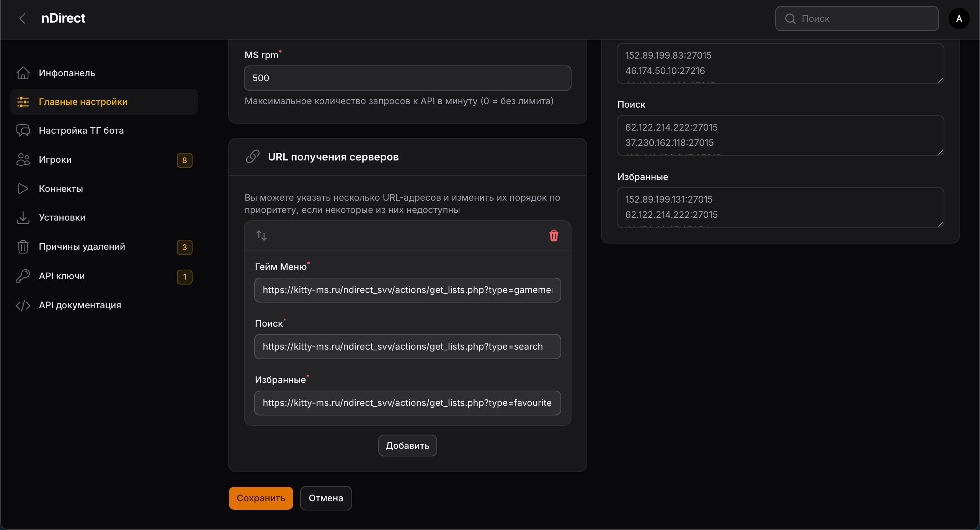
Task: Click Добавить to add a URL set
Action: [x=407, y=445]
